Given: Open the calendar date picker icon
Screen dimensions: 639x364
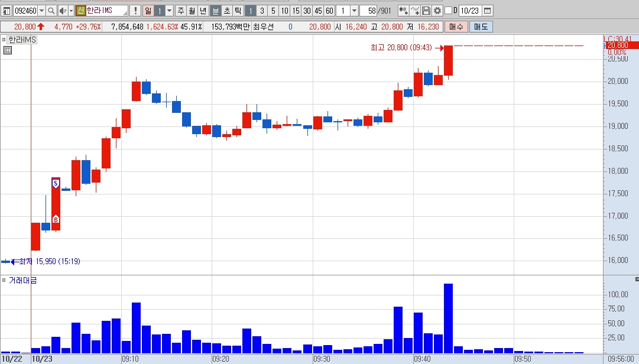Looking at the screenshot, I should (487, 11).
